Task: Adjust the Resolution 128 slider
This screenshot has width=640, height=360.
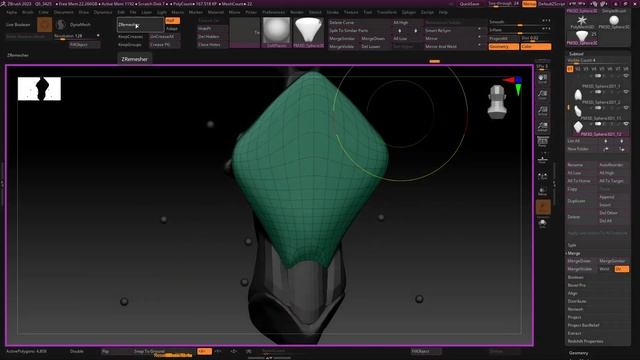Action: click(77, 37)
